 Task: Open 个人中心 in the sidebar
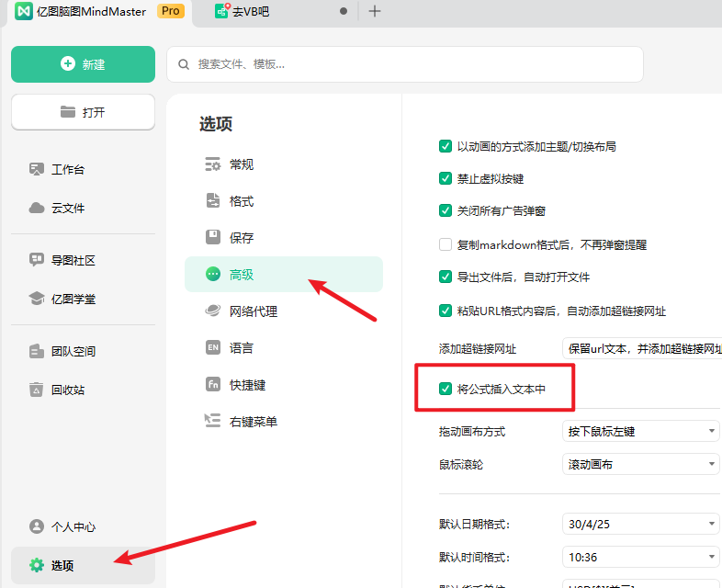point(83,526)
